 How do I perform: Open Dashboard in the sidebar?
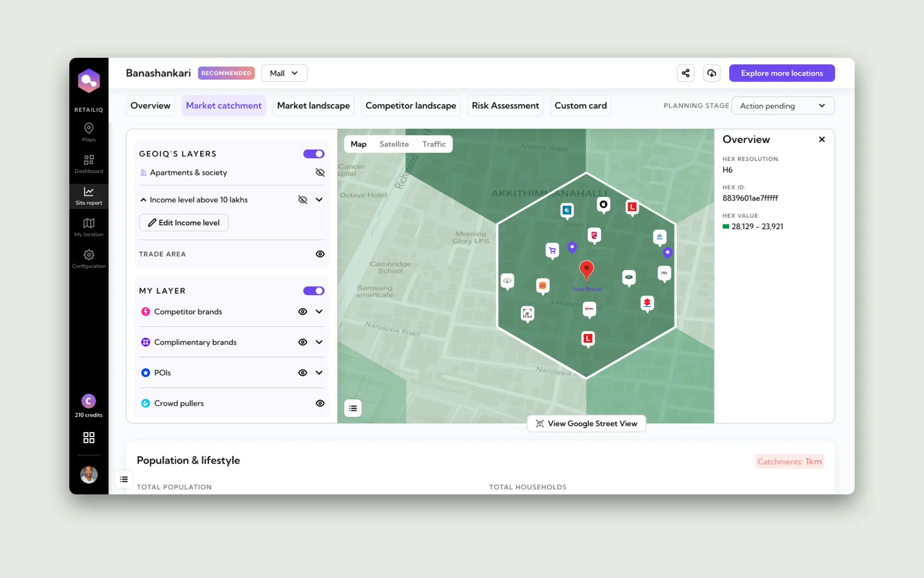(89, 164)
